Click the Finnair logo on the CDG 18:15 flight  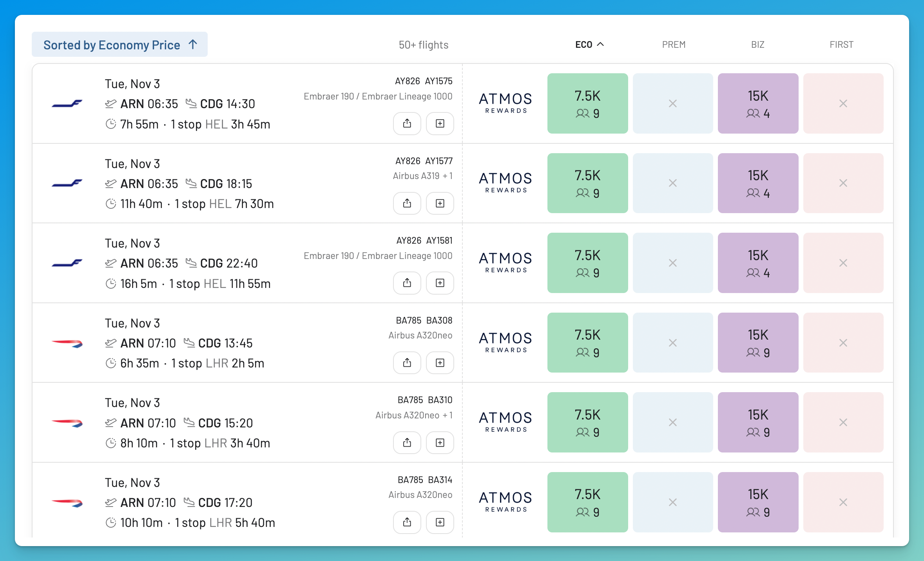point(67,183)
